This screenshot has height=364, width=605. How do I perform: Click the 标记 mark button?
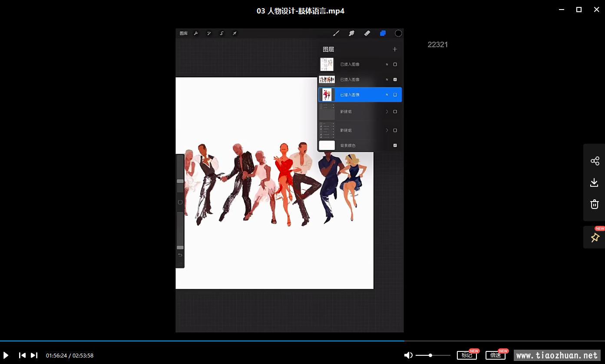point(466,355)
